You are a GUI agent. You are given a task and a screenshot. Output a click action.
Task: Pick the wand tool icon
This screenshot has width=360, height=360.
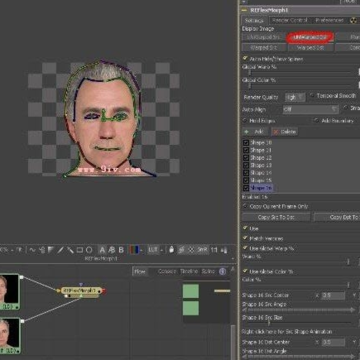pyautogui.click(x=70, y=250)
